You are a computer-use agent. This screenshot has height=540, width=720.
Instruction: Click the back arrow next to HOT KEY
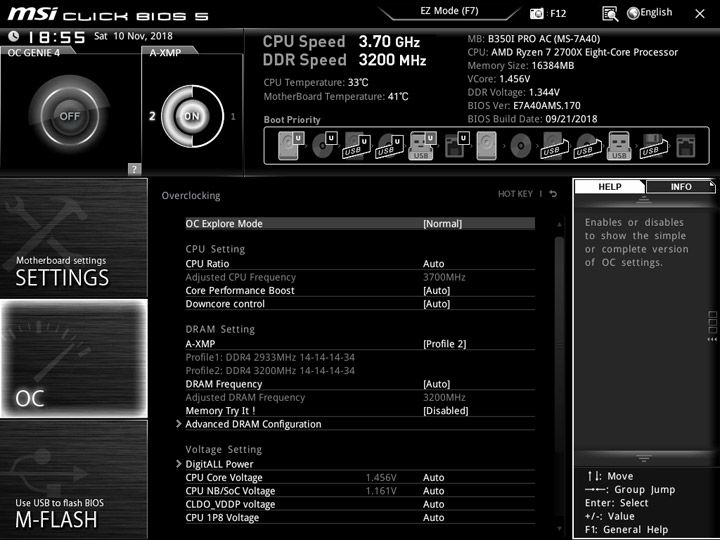553,194
